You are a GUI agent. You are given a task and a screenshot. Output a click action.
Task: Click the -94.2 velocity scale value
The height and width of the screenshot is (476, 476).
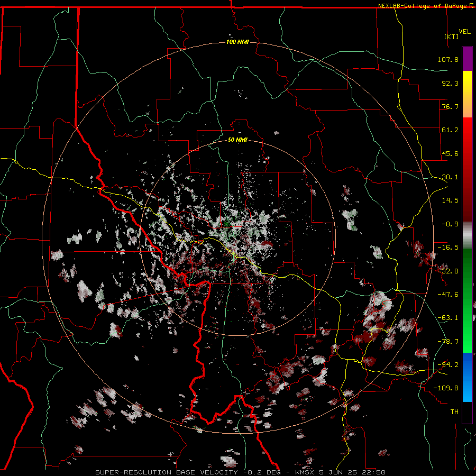click(x=448, y=365)
